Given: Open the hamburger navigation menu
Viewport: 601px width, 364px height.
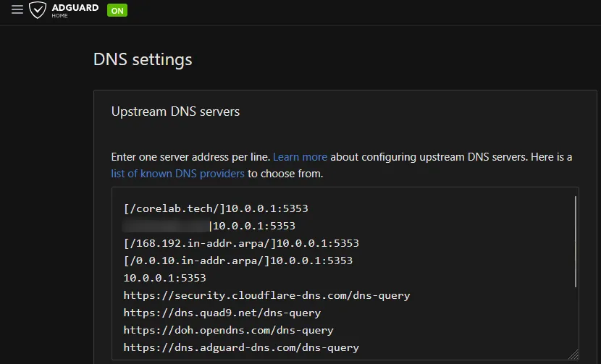Looking at the screenshot, I should click(17, 9).
